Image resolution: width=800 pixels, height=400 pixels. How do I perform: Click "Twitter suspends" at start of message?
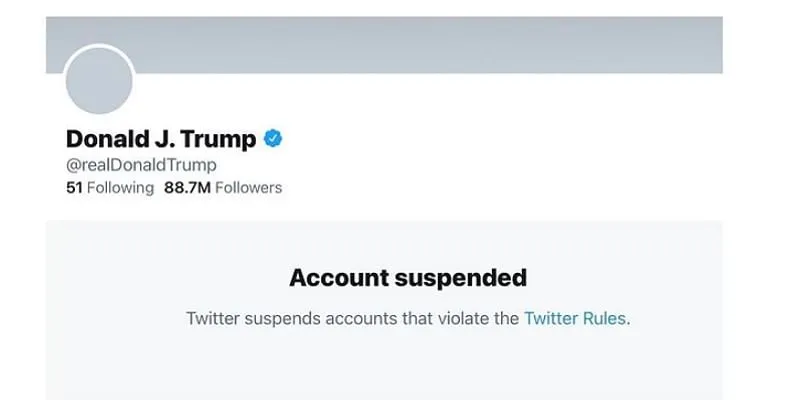point(243,320)
